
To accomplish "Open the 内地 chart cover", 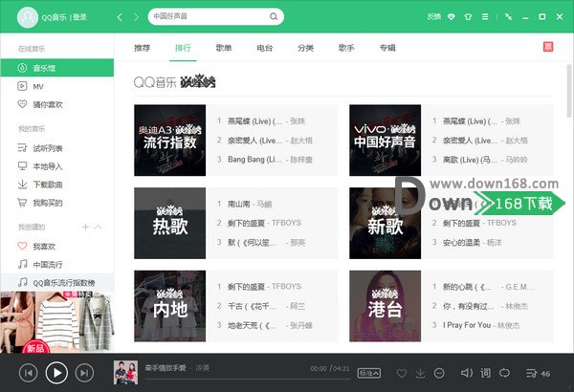I will tap(170, 306).
